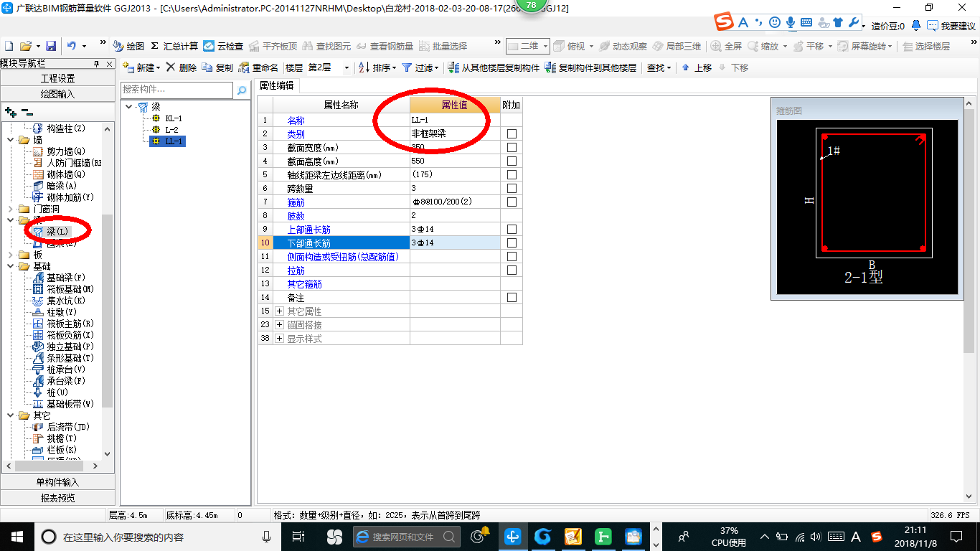Expand 锚固搭接 row in property table

point(280,325)
